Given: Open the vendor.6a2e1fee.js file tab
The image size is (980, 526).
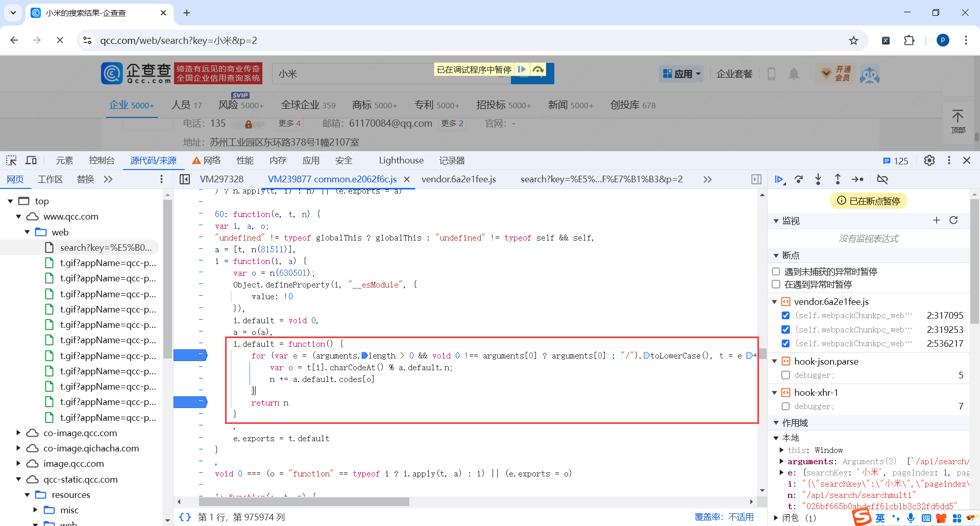Looking at the screenshot, I should click(459, 179).
